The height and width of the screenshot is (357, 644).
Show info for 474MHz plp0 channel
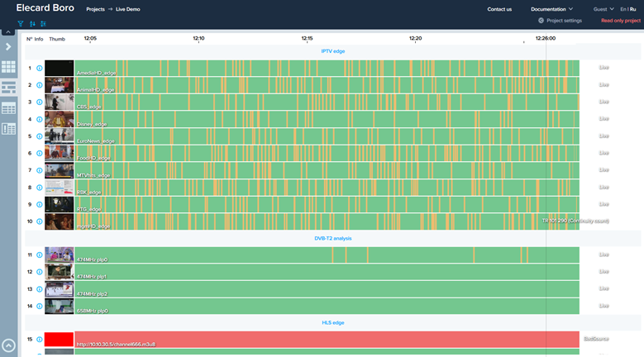40,255
